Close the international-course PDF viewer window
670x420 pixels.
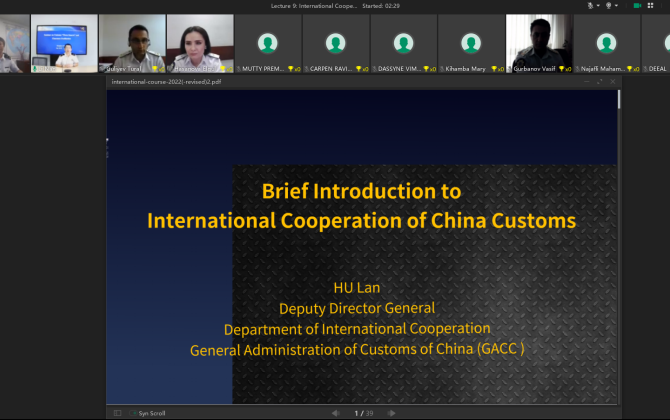click(x=613, y=82)
